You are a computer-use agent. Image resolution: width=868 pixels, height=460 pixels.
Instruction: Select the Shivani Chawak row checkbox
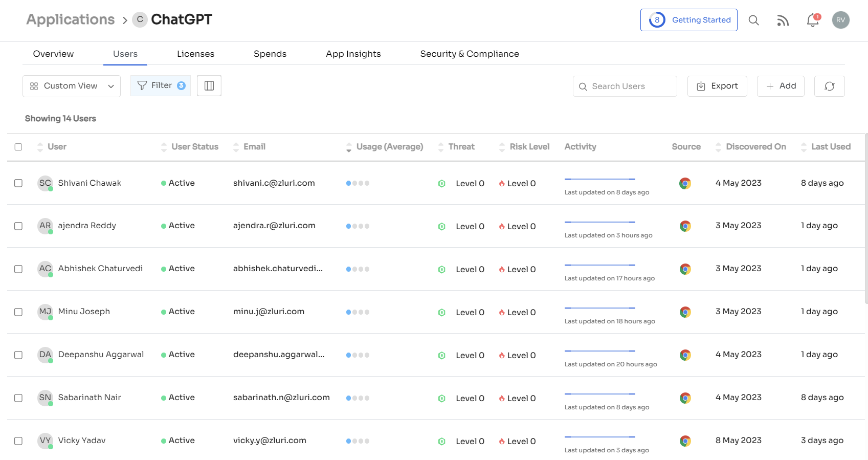pyautogui.click(x=18, y=183)
